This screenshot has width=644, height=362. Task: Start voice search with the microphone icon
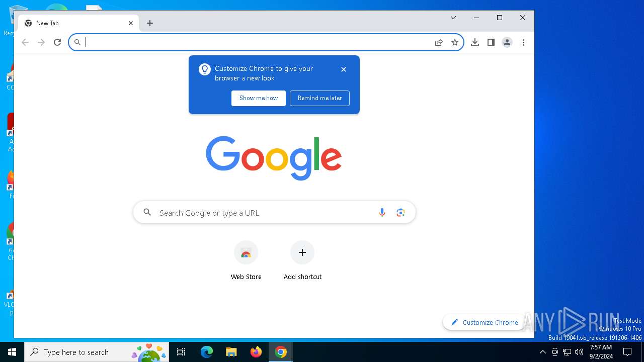click(382, 213)
